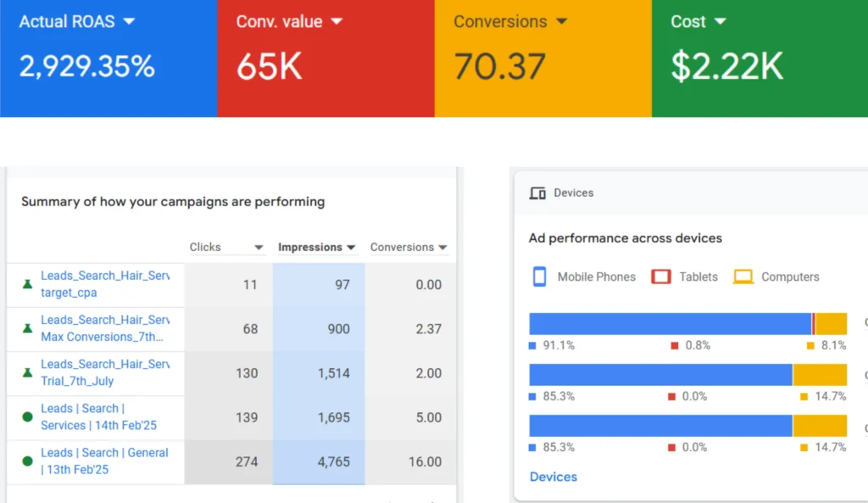Click the Tablets legend icon
Screen dimensions: 868x503
661,277
